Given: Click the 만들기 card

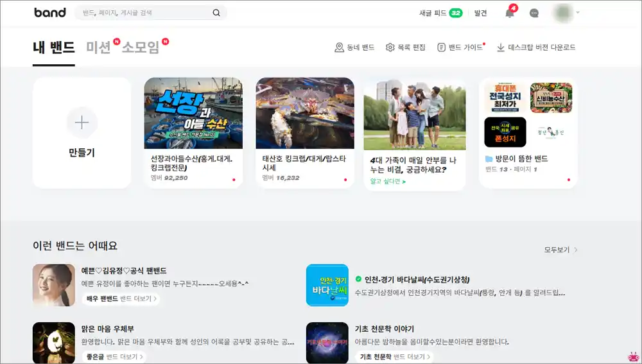Looking at the screenshot, I should coord(82,133).
